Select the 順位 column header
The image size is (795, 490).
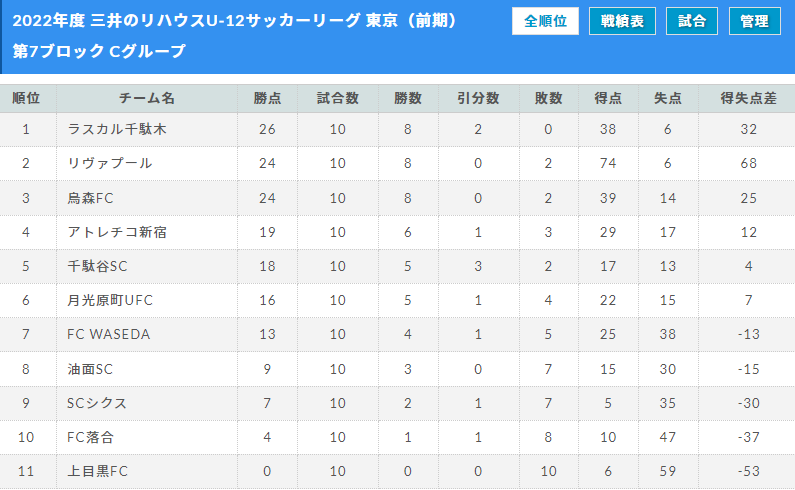(26, 98)
